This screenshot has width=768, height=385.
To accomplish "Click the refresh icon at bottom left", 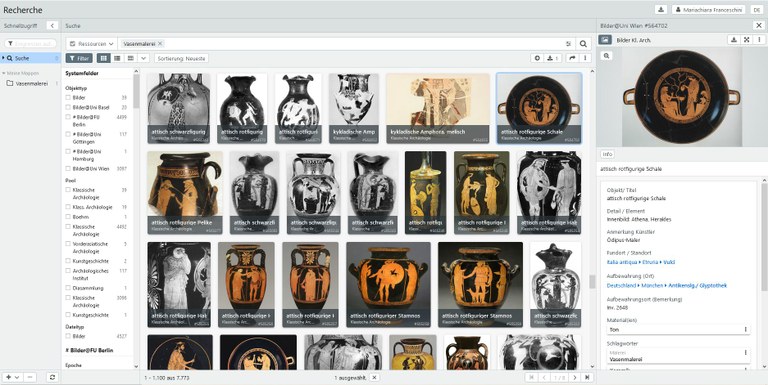I will click(52, 377).
